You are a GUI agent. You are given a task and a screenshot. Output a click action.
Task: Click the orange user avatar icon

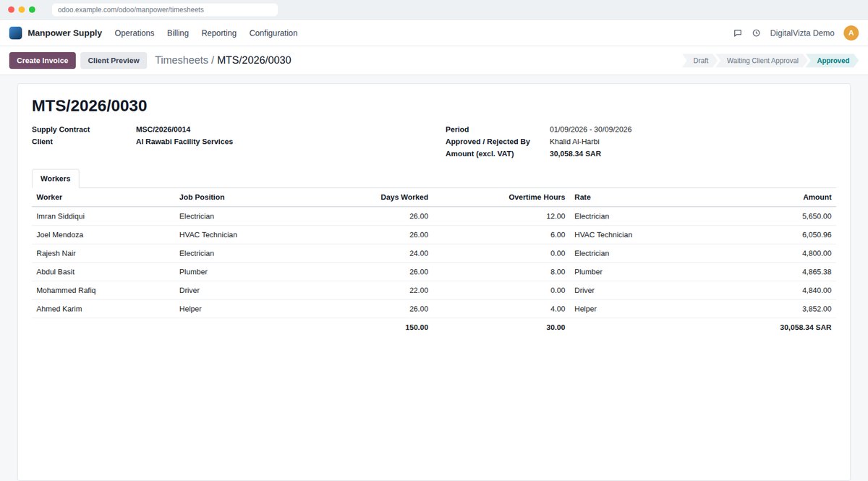(851, 33)
